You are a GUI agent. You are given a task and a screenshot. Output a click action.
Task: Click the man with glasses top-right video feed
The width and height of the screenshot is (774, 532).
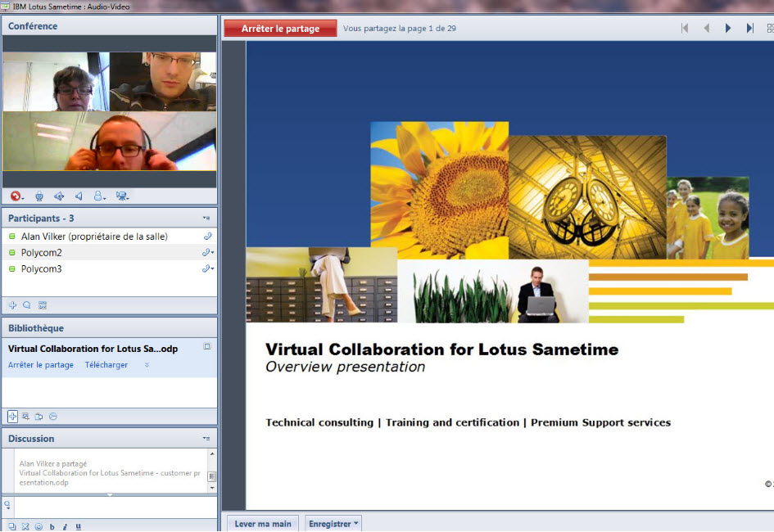pyautogui.click(x=163, y=81)
